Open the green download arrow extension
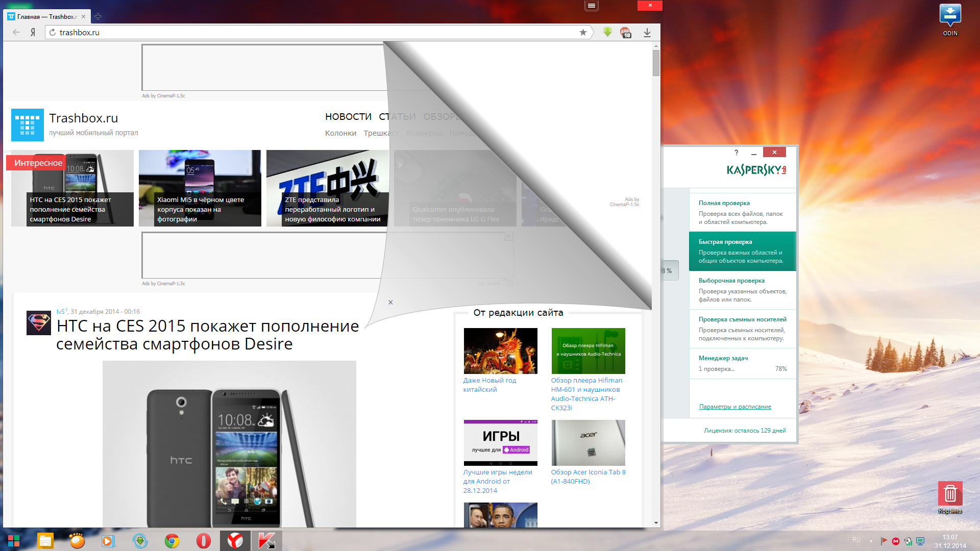This screenshot has height=551, width=980. 607,32
